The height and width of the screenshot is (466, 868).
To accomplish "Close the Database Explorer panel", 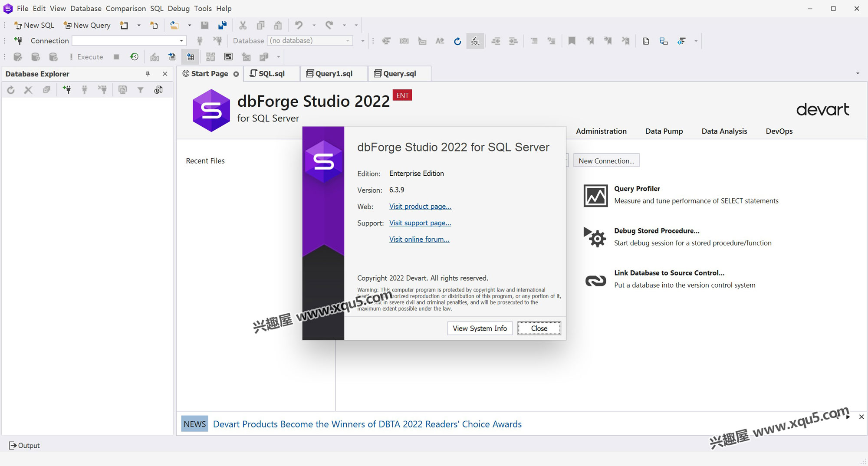I will tap(165, 74).
